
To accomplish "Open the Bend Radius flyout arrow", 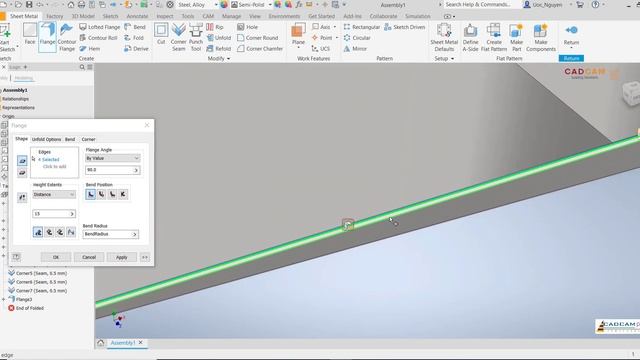I will [x=134, y=234].
